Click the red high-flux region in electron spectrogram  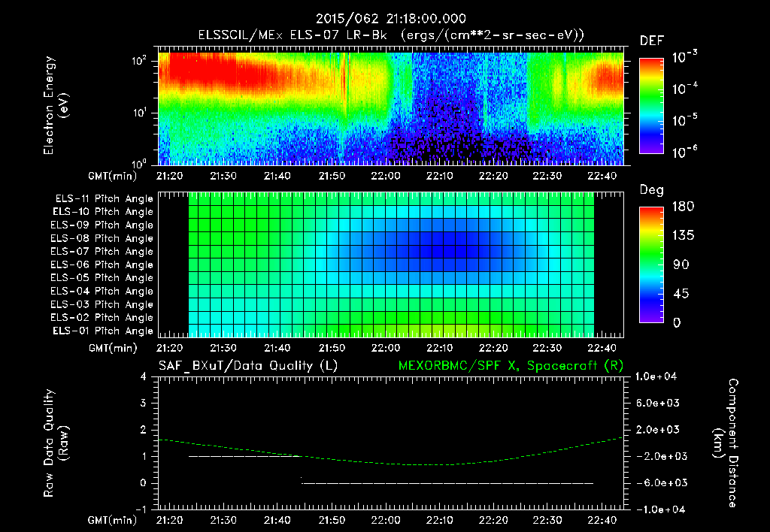[206, 71]
